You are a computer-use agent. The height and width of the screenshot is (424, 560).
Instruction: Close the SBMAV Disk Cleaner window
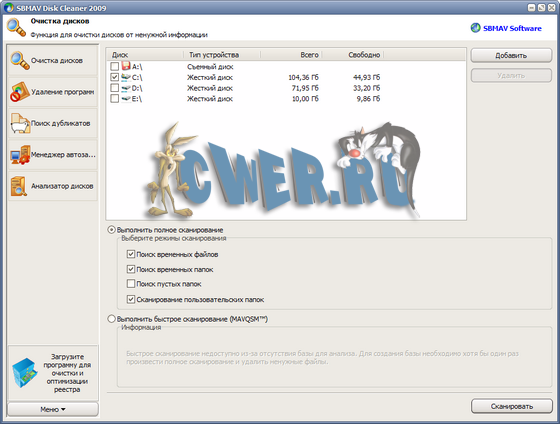551,8
